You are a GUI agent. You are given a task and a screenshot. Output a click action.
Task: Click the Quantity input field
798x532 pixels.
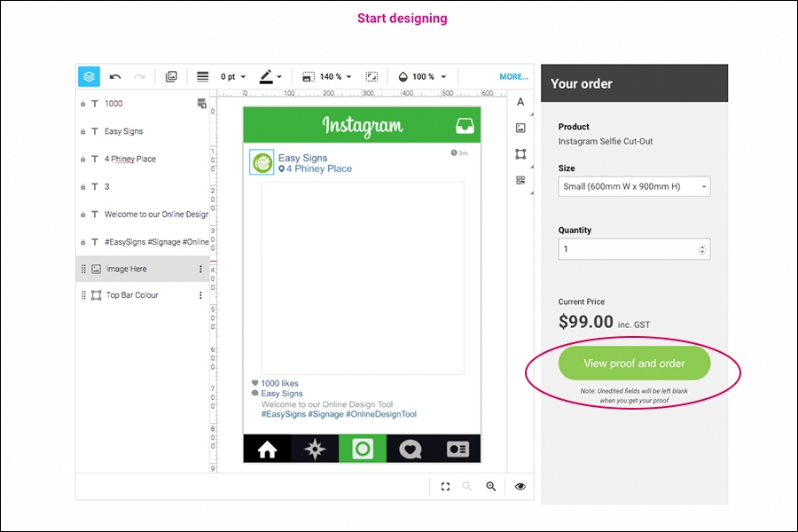tap(634, 249)
